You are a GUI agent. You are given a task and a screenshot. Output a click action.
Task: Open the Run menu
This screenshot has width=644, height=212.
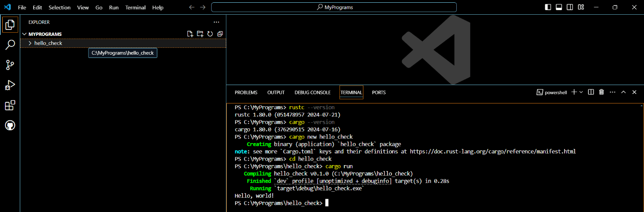(114, 7)
